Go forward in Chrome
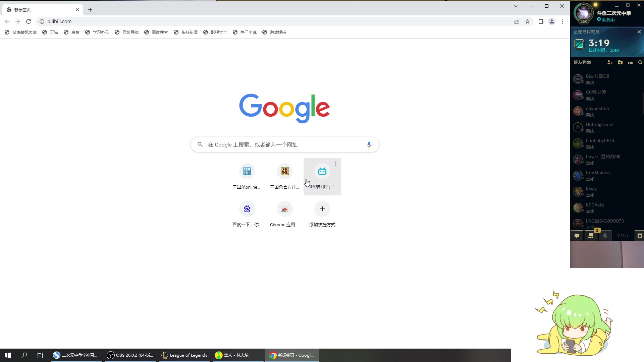This screenshot has width=644, height=362. tap(18, 21)
